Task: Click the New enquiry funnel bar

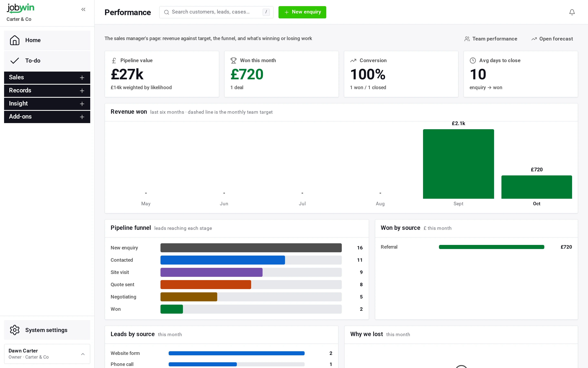Action: (x=251, y=248)
